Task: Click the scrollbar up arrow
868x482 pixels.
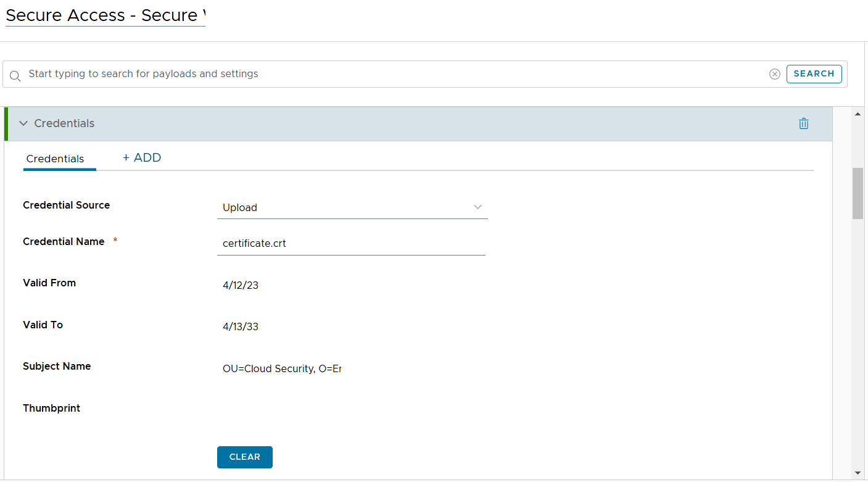Action: [858, 114]
